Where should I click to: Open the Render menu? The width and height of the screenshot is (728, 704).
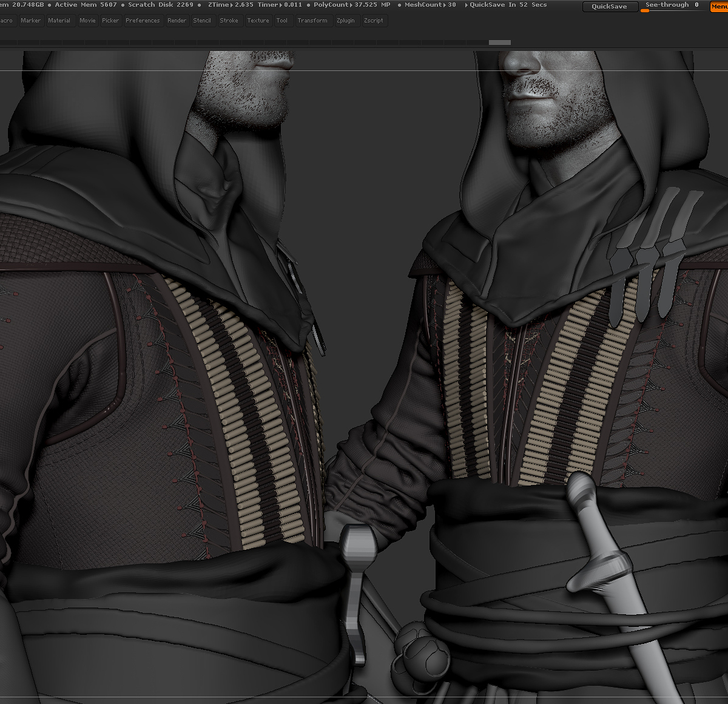(x=177, y=21)
